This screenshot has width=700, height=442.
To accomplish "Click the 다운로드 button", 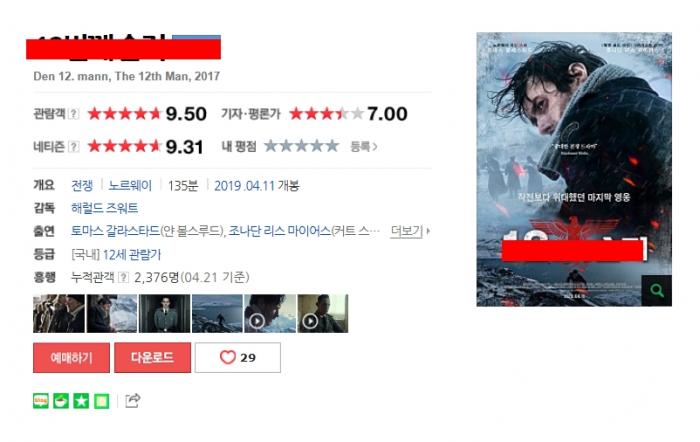I will tap(152, 358).
